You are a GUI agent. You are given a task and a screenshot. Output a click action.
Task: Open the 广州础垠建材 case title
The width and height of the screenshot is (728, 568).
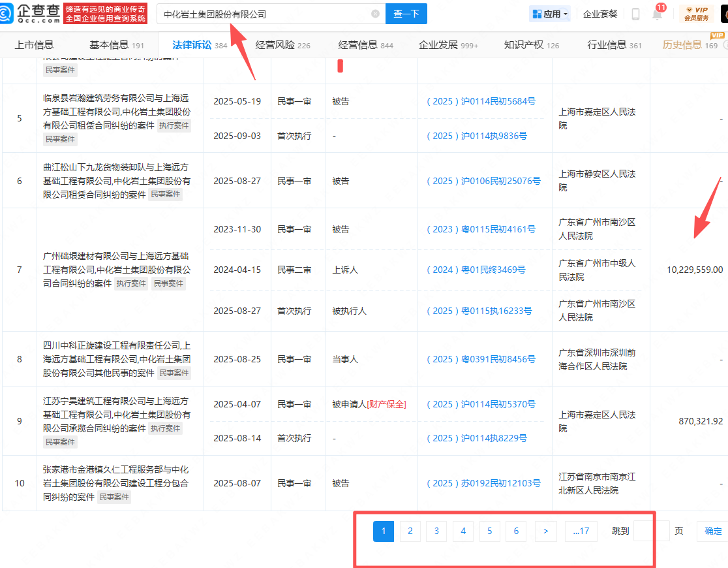(117, 270)
